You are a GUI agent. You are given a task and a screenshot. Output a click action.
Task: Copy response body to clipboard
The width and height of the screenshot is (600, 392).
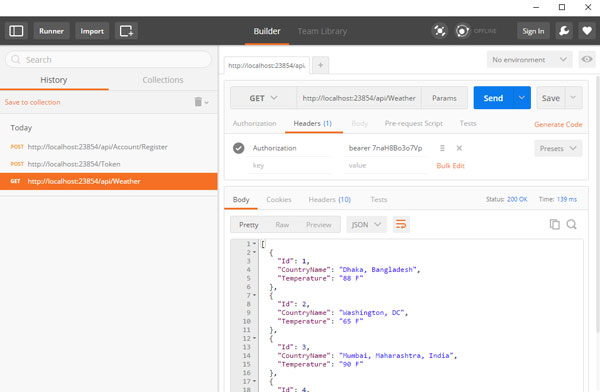[554, 224]
